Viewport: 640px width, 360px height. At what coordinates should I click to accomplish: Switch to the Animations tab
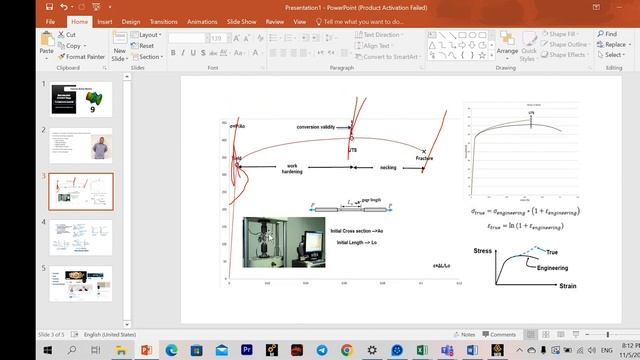click(x=202, y=22)
